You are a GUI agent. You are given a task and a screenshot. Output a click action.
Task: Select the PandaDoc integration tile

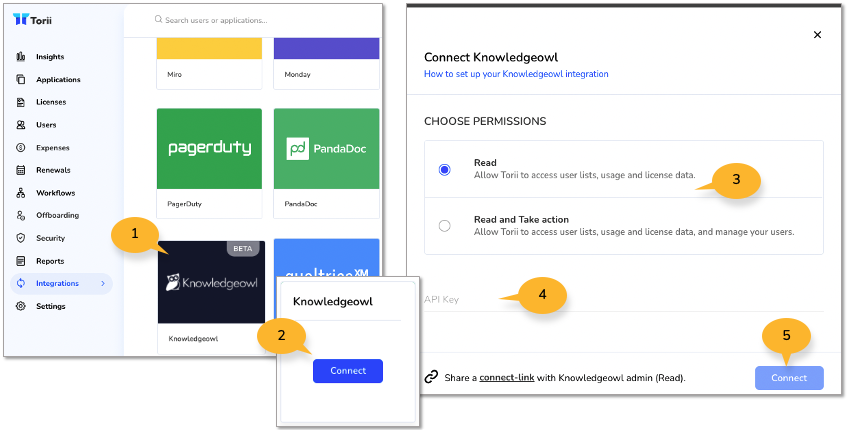pyautogui.click(x=326, y=163)
